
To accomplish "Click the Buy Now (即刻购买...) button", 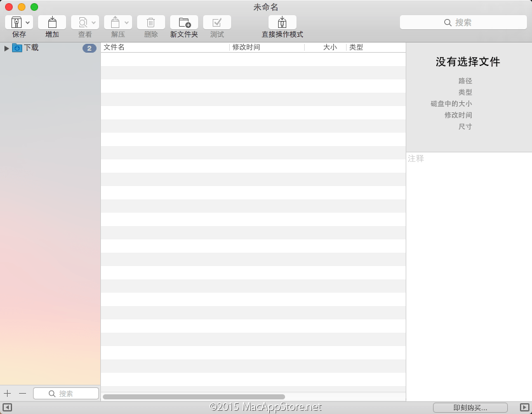I will [x=470, y=408].
